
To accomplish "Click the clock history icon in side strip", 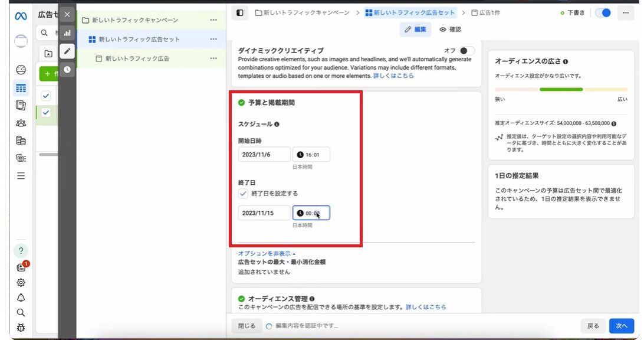I will (67, 70).
